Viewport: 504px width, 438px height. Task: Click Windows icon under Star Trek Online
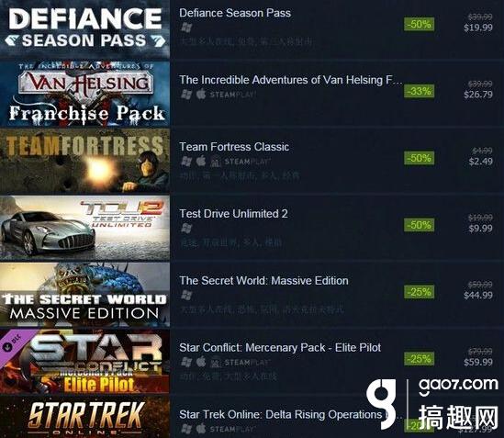(x=186, y=429)
